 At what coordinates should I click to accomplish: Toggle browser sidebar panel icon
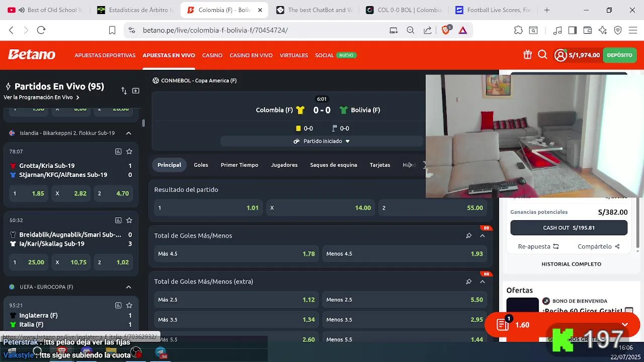click(572, 30)
